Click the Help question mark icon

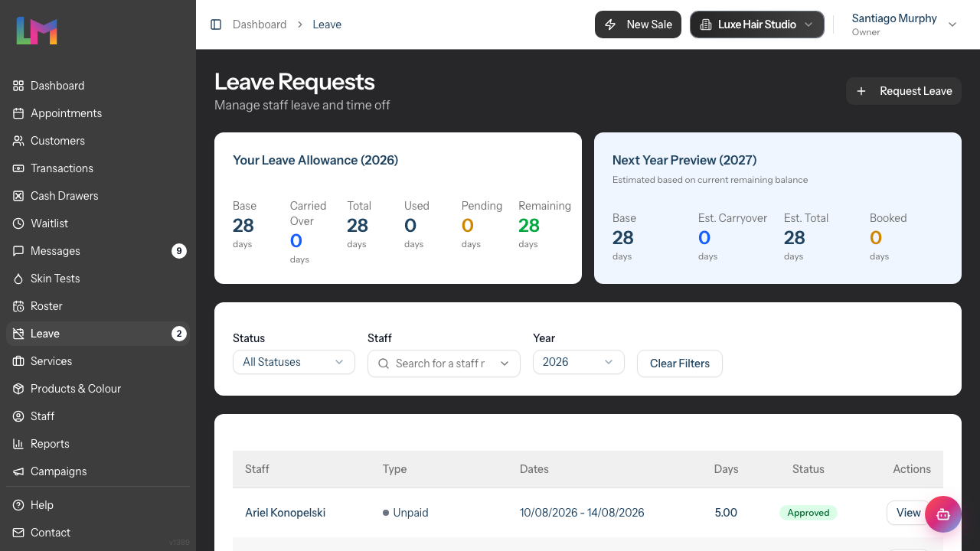18,505
